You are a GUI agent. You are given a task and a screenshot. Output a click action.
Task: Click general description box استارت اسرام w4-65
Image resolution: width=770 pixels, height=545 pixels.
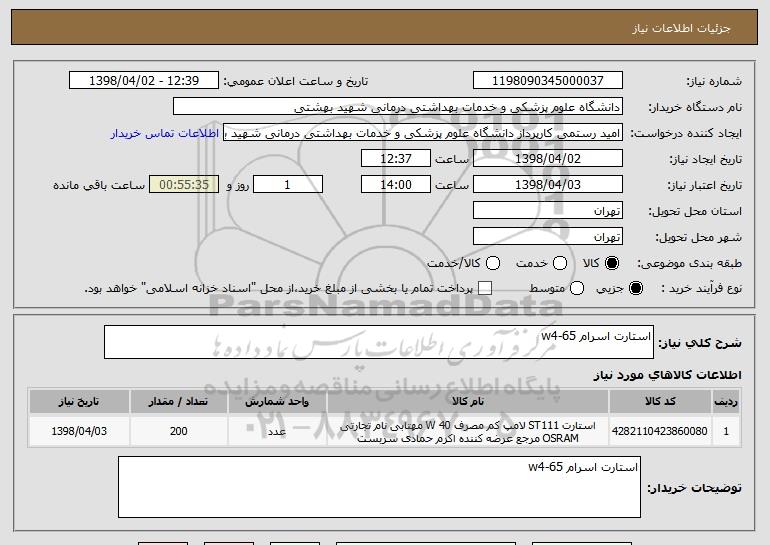coord(379,342)
